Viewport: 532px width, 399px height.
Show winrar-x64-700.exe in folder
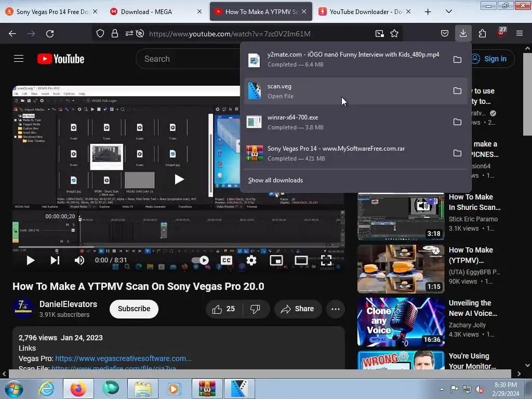point(457,122)
